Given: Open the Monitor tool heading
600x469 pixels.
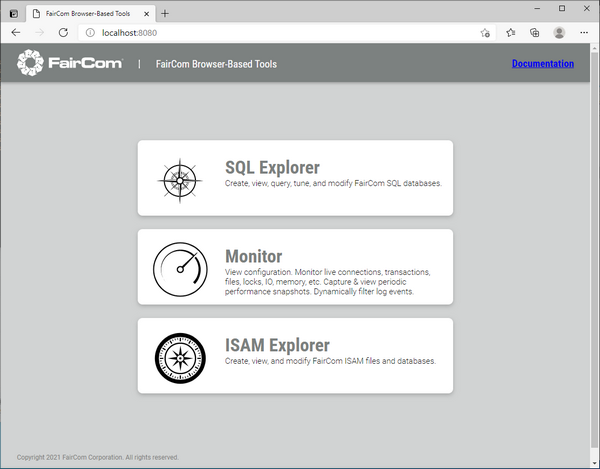Looking at the screenshot, I should pyautogui.click(x=254, y=256).
